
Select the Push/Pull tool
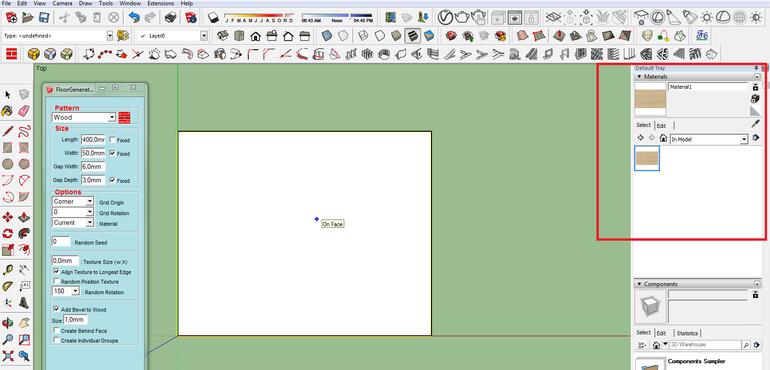pos(24,217)
